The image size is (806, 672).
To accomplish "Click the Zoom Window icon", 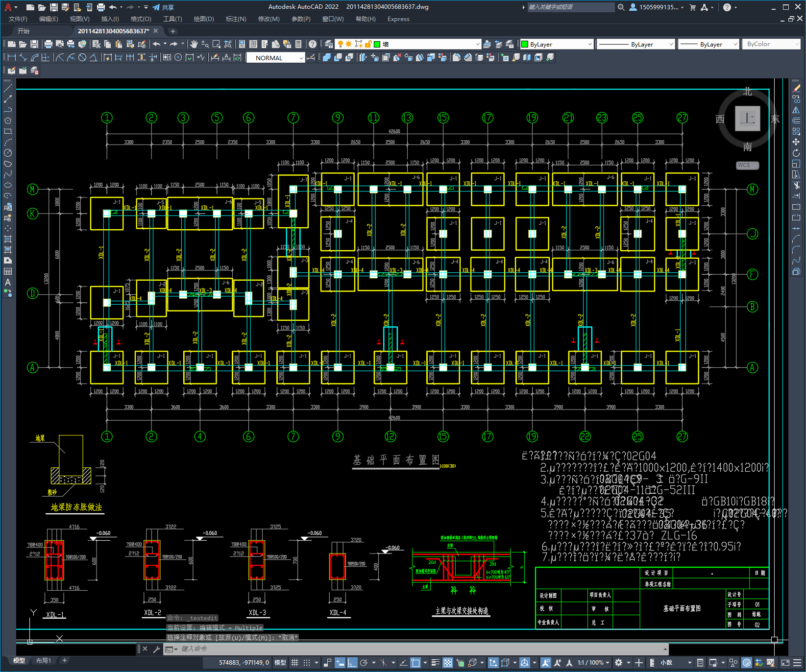I will point(216,44).
